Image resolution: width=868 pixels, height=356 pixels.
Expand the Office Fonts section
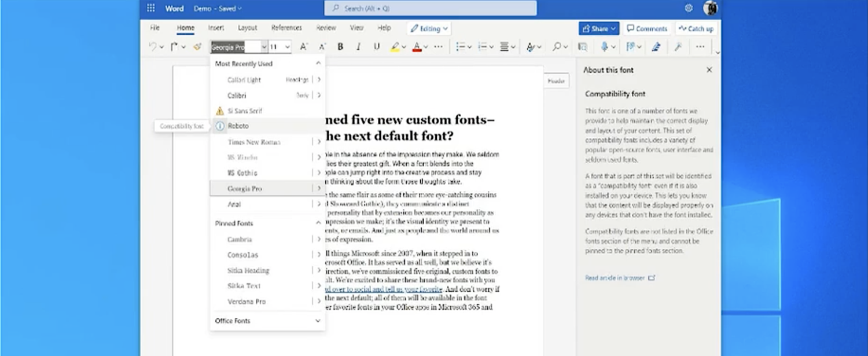click(x=318, y=321)
